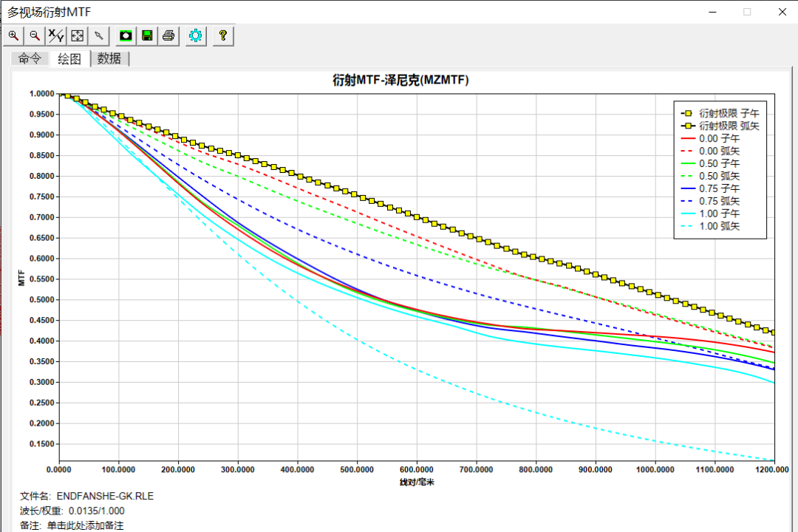
Task: Minimize the 多视场衍射MTF window
Action: click(x=712, y=12)
